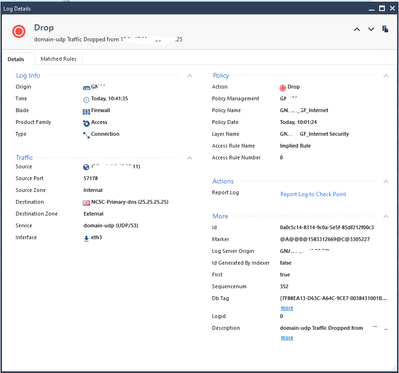399x373 pixels.
Task: Select source port value 57178
Action: pyautogui.click(x=91, y=178)
